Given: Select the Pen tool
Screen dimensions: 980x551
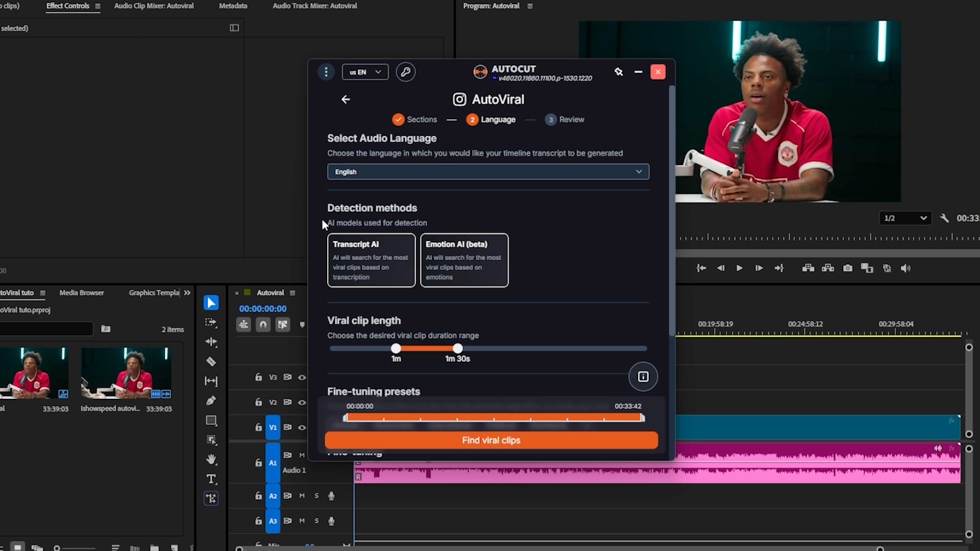Looking at the screenshot, I should point(211,400).
